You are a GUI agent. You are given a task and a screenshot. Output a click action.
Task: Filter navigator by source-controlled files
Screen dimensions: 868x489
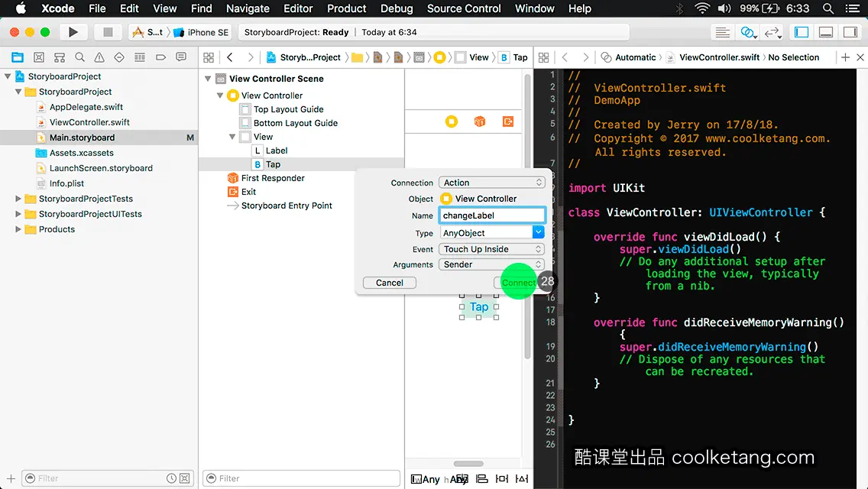(185, 478)
